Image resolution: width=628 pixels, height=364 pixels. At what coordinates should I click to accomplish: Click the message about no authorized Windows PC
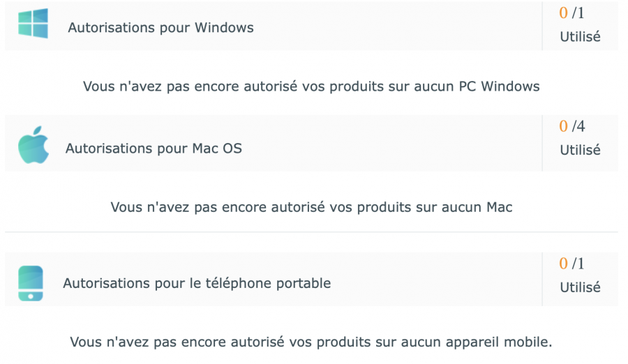311,86
